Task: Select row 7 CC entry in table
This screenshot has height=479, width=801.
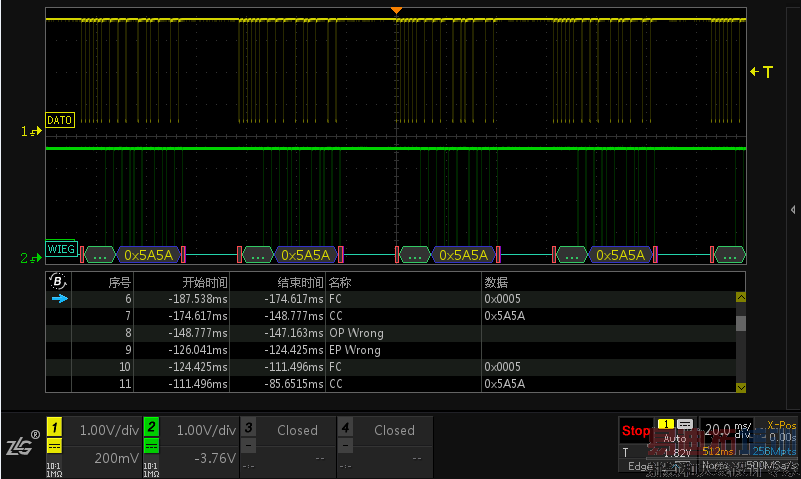Action: click(x=336, y=316)
